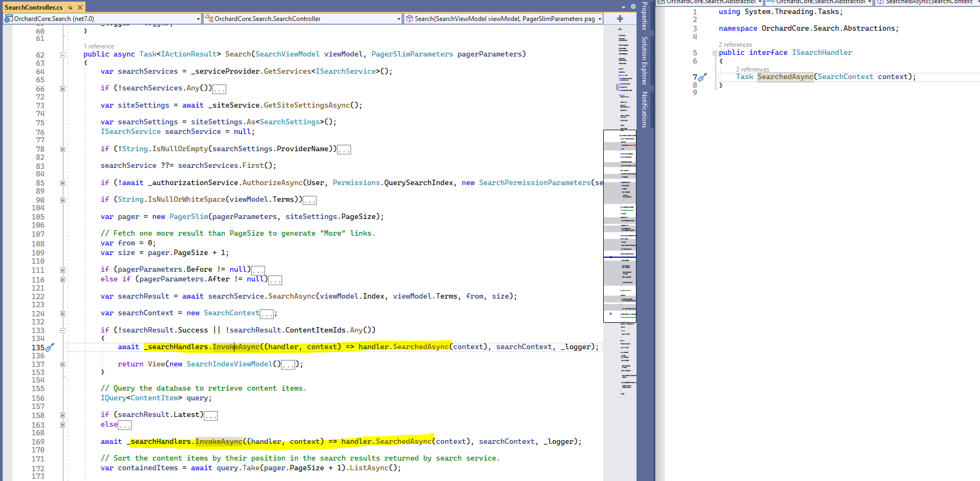Click the ellipsis box after searchServices.Any()
This screenshot has width=980, height=481.
tap(219, 89)
